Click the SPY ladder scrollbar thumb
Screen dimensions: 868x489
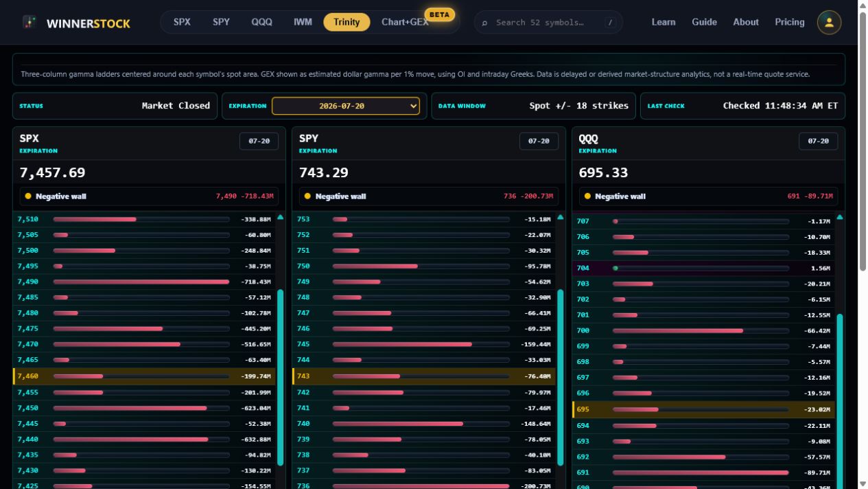(x=560, y=378)
